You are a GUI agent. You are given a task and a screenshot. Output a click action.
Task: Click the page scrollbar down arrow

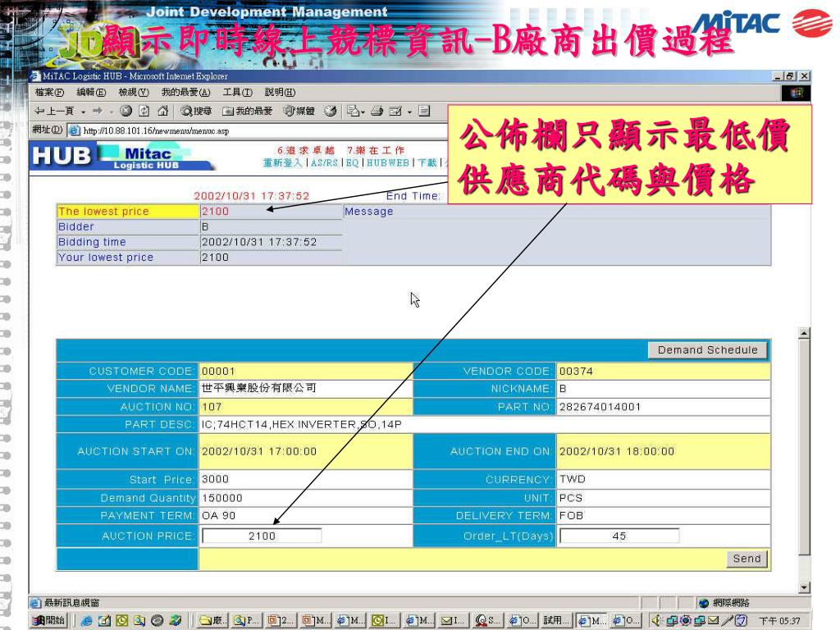pyautogui.click(x=804, y=587)
